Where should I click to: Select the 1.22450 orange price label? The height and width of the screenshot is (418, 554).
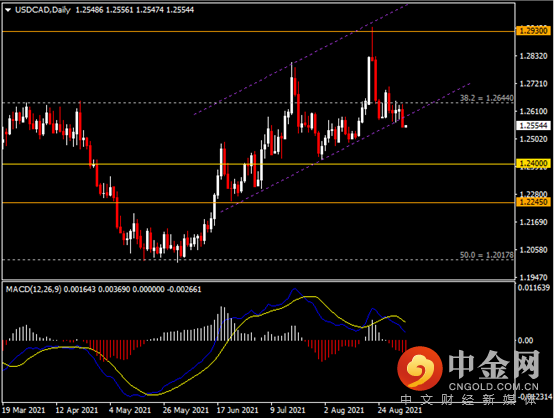pos(534,202)
